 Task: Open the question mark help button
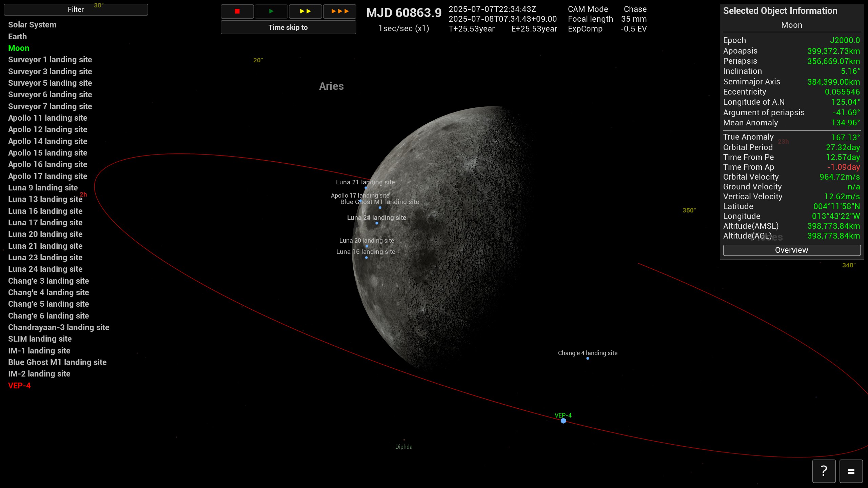[x=824, y=471]
